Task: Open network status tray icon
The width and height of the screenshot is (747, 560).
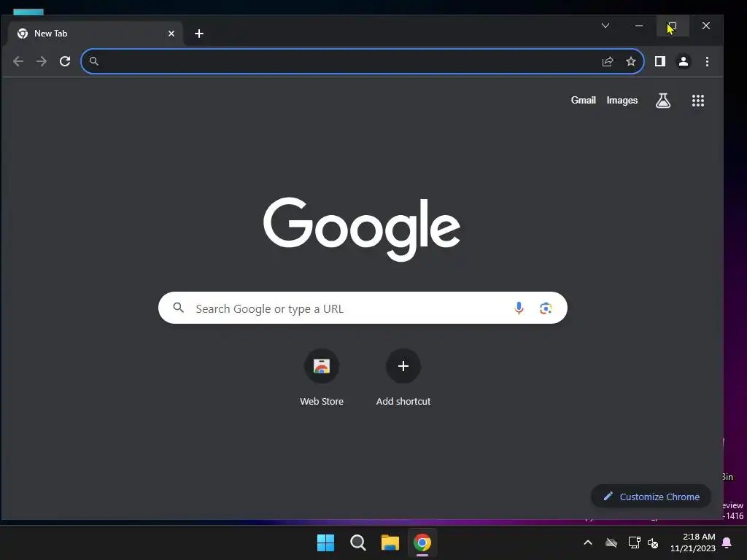Action: click(634, 542)
